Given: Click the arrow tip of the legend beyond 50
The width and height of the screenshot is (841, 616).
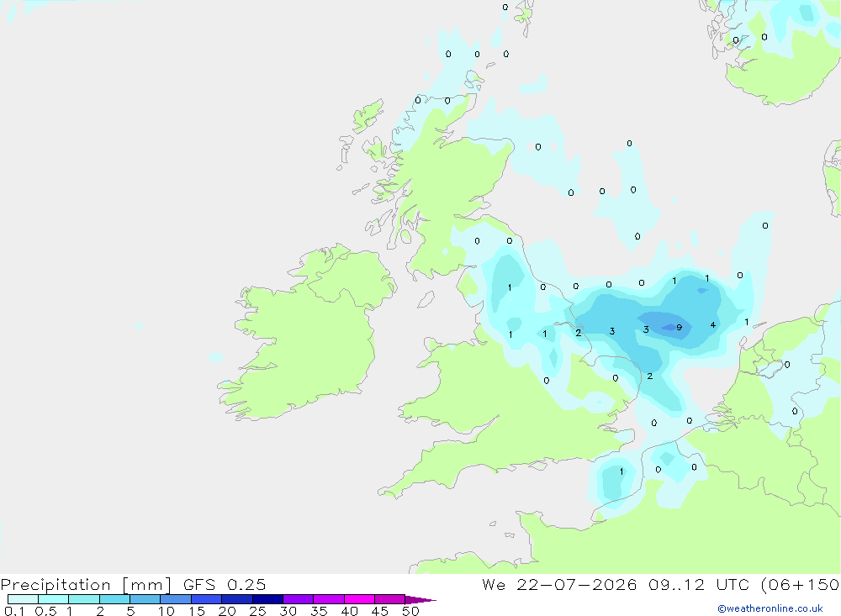Looking at the screenshot, I should 420,600.
